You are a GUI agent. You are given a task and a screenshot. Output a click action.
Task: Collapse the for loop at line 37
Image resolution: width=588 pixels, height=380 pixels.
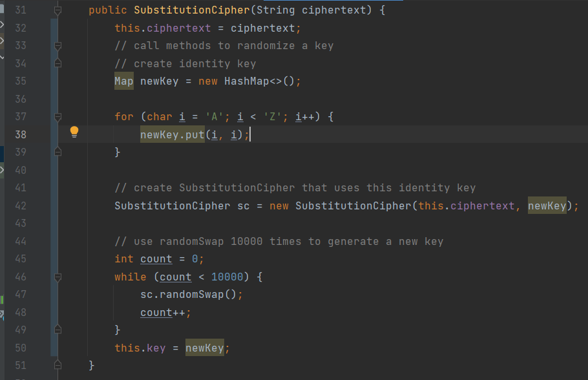pos(58,117)
